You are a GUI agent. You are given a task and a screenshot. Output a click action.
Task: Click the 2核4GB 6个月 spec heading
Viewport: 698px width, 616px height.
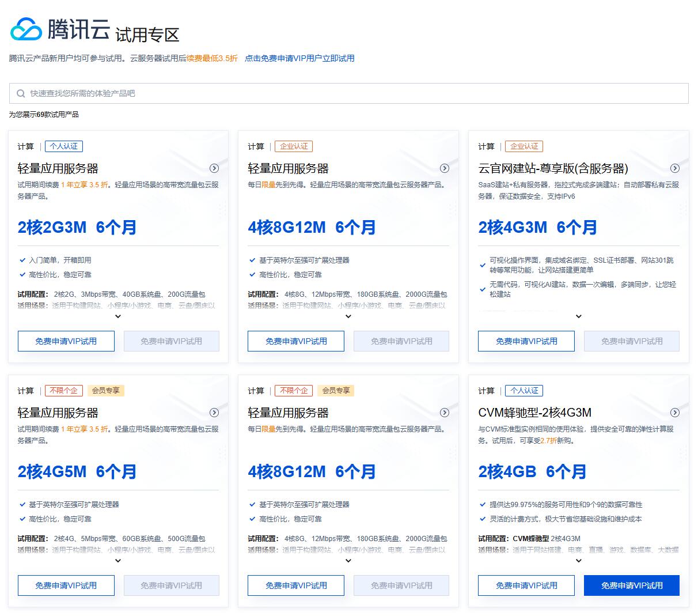(x=533, y=472)
